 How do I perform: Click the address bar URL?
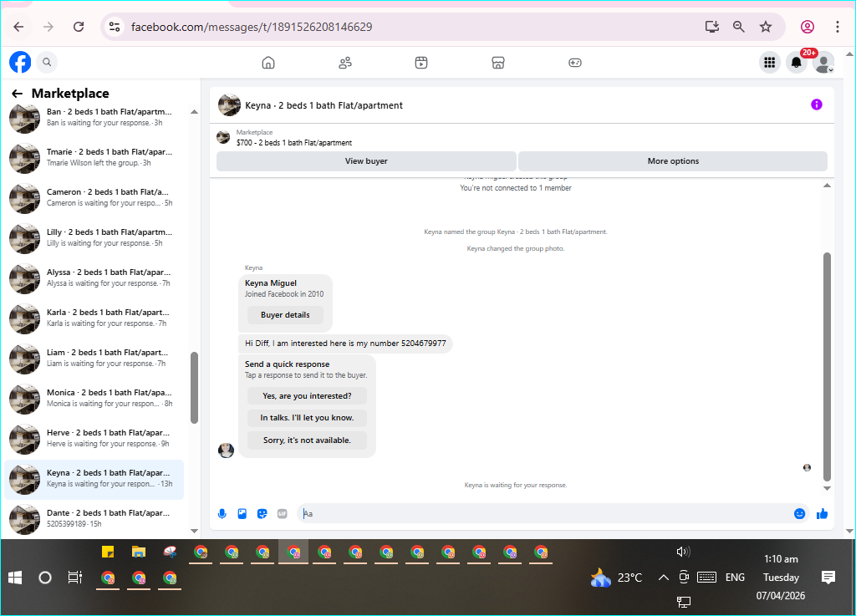[252, 27]
